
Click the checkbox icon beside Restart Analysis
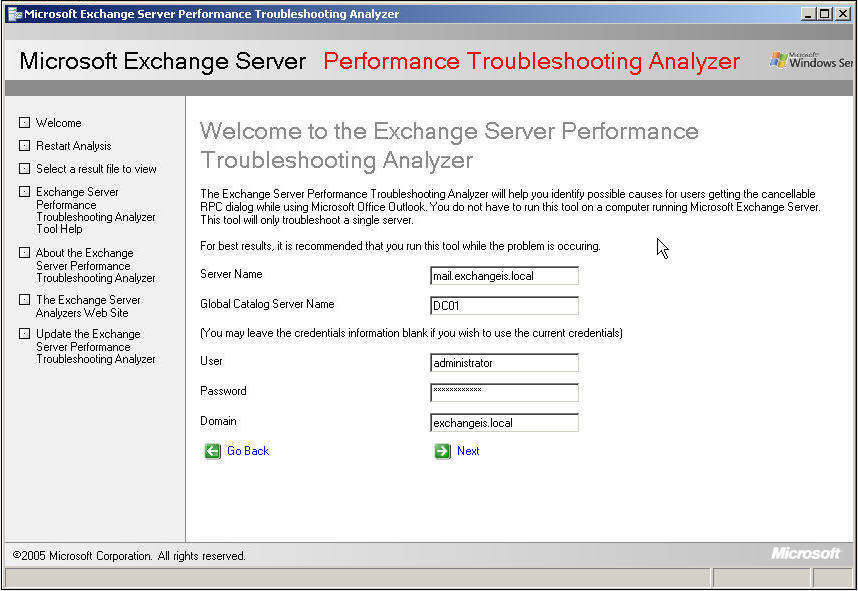click(24, 145)
